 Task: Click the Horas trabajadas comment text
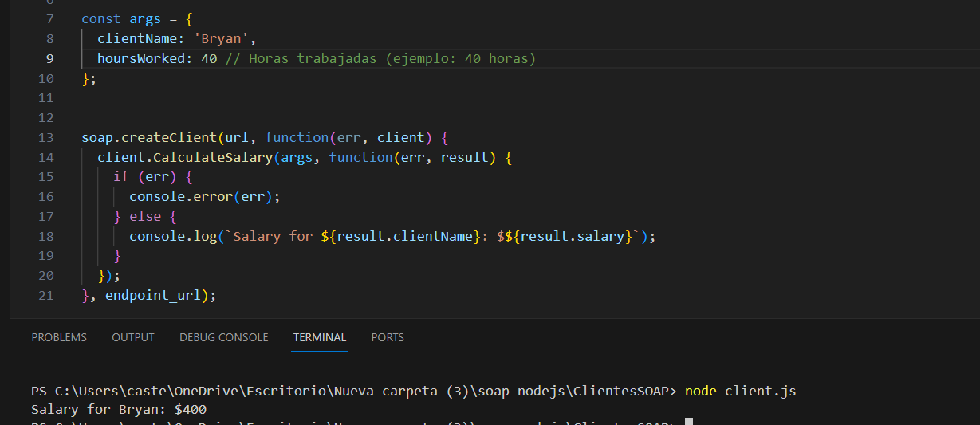(x=380, y=58)
